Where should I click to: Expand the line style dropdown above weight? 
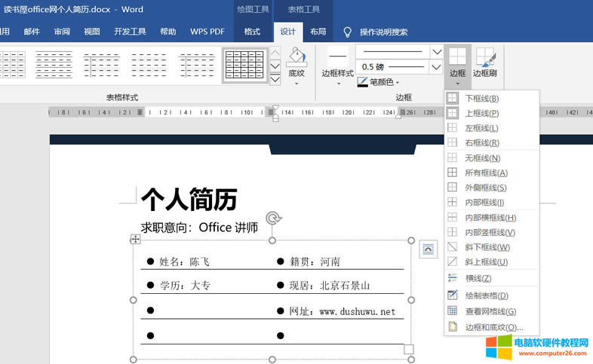pyautogui.click(x=436, y=51)
